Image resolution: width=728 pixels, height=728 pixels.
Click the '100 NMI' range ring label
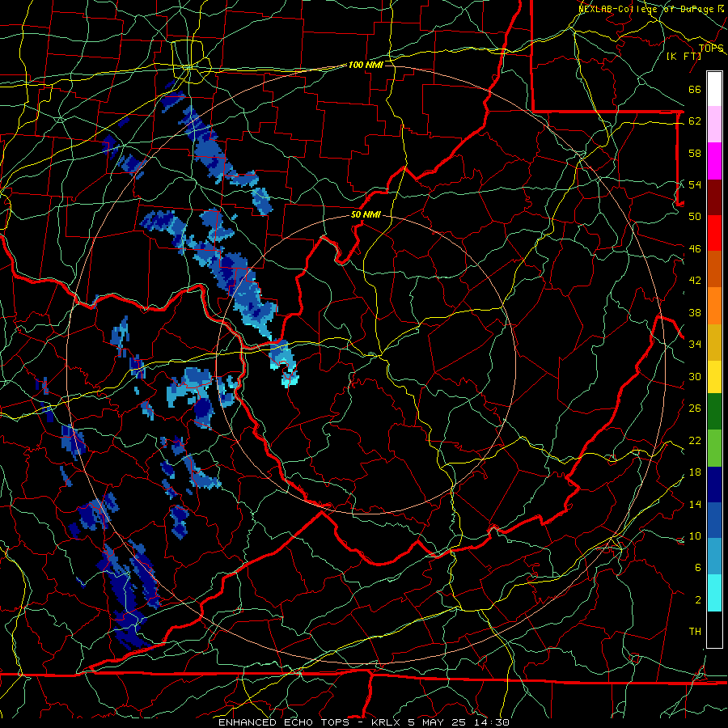click(x=366, y=65)
